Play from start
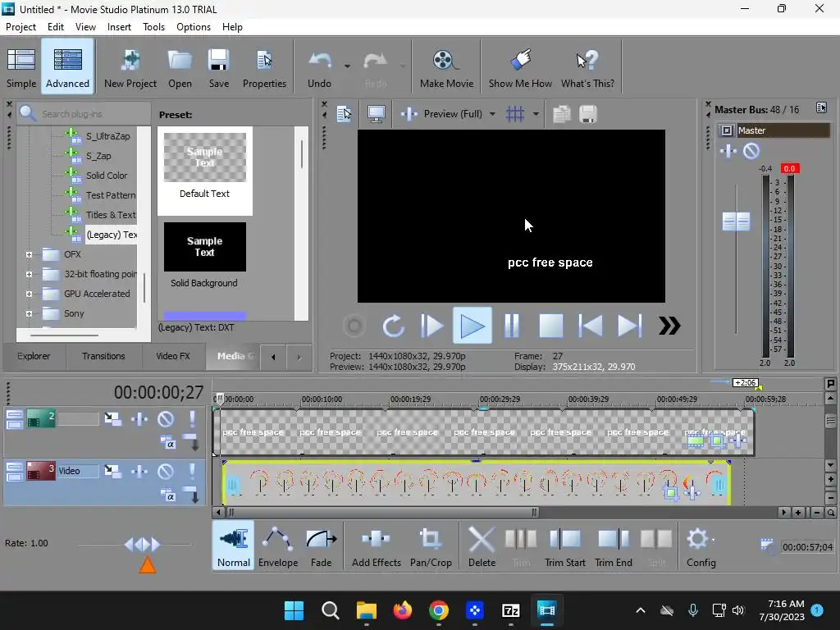This screenshot has width=840, height=630. (x=431, y=326)
